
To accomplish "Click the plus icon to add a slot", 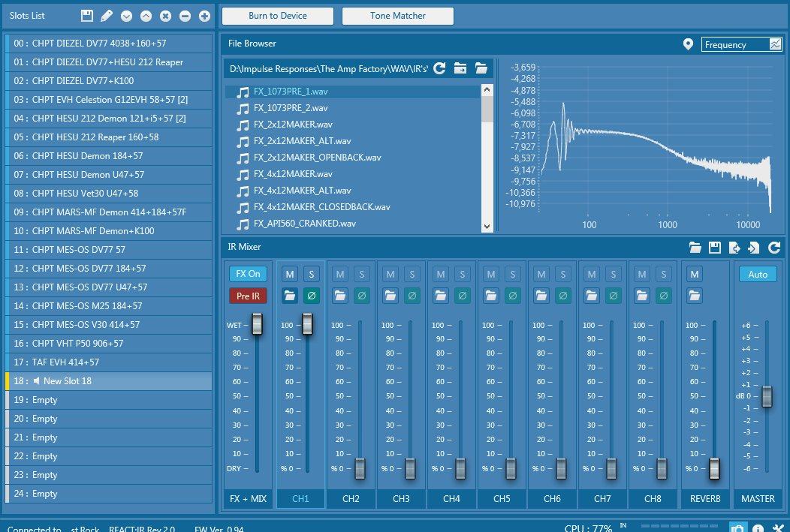I will point(204,16).
